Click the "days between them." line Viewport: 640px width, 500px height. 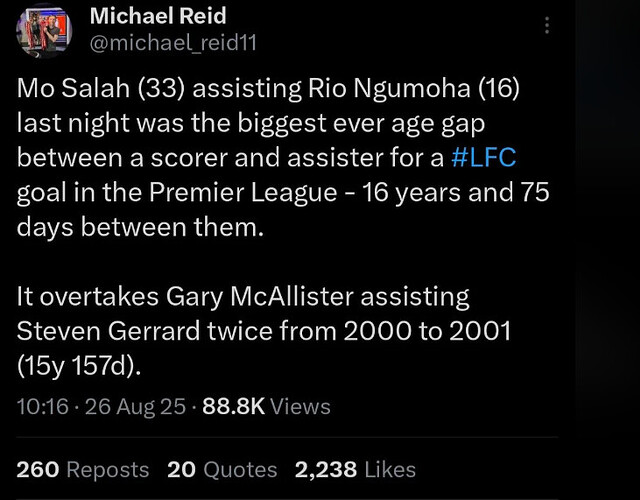point(140,227)
